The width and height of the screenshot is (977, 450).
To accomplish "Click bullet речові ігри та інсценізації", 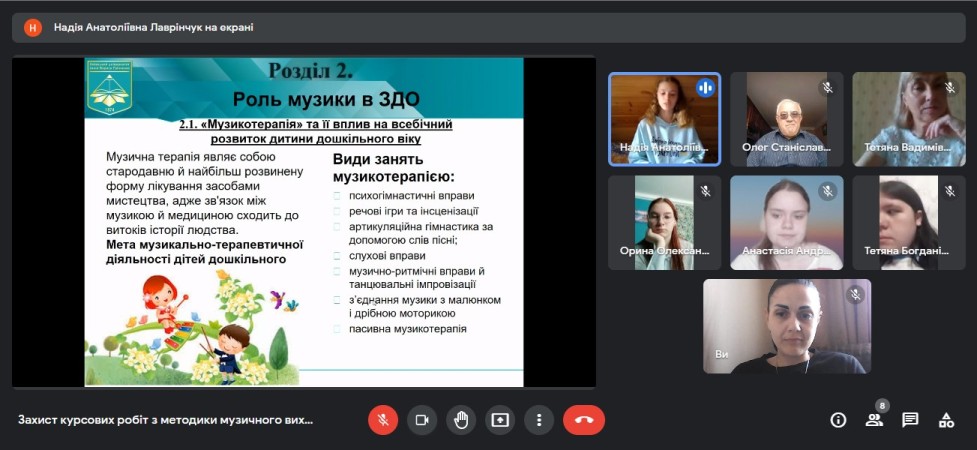I will pyautogui.click(x=414, y=211).
